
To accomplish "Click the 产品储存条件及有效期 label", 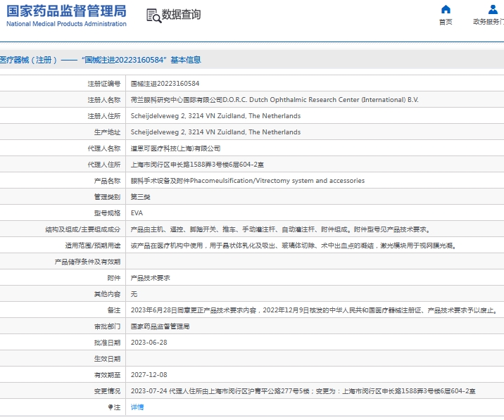I will pos(87,262).
